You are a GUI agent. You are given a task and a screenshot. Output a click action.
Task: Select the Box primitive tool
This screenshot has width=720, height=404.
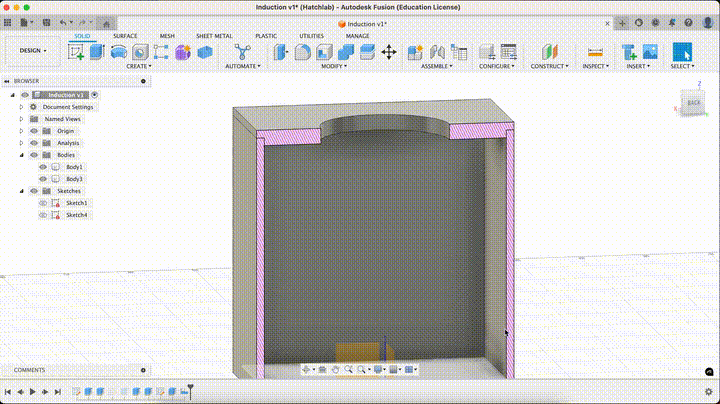point(205,52)
